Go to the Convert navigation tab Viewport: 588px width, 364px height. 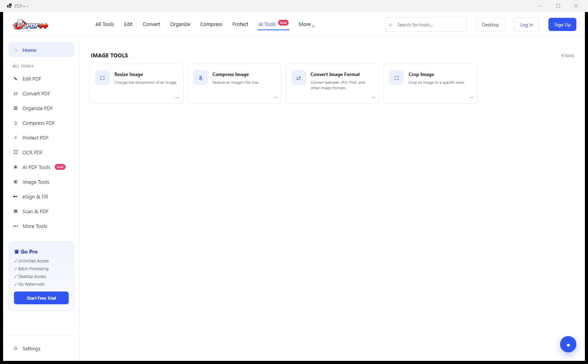(x=151, y=24)
